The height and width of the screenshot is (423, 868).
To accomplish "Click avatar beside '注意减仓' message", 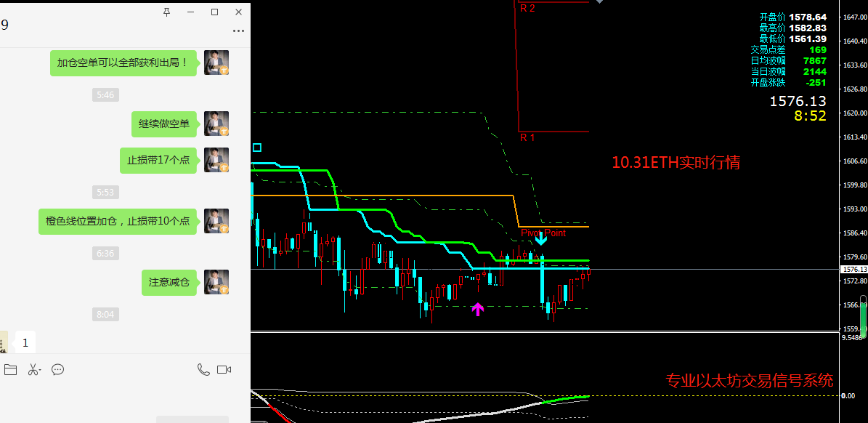I will click(x=216, y=282).
